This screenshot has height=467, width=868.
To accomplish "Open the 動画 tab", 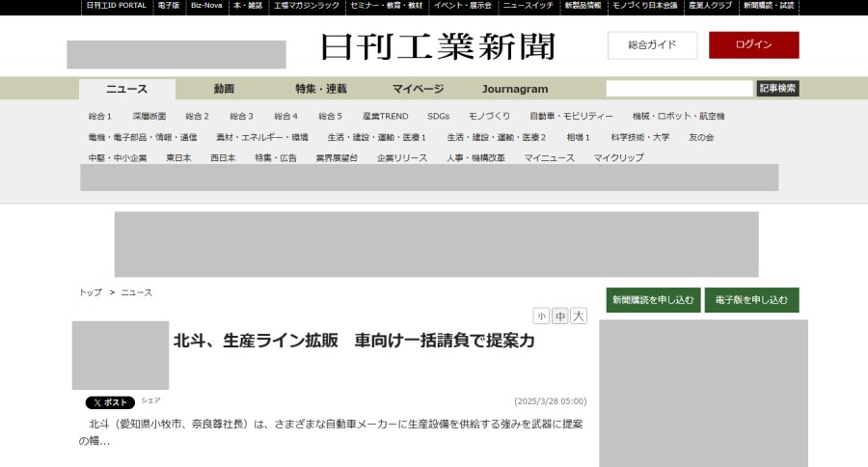I will point(224,89).
